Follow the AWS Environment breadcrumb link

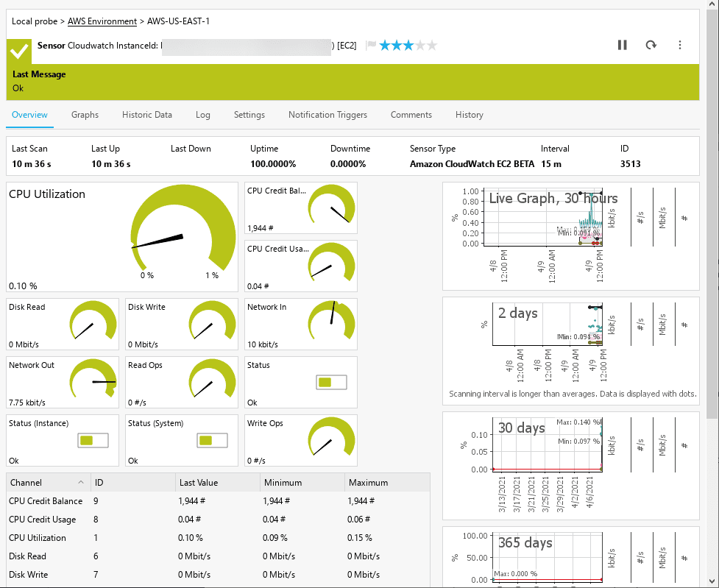click(x=102, y=21)
